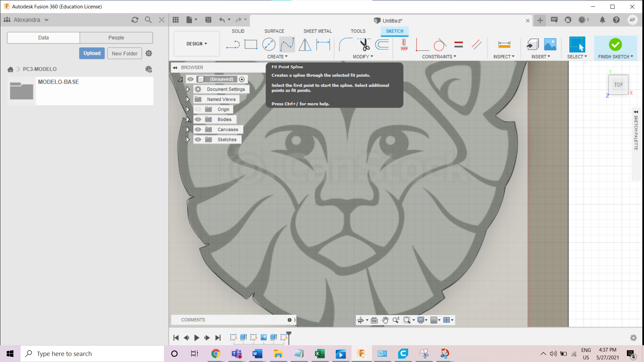Open Excel from the taskbar
644x362 pixels.
(x=320, y=353)
